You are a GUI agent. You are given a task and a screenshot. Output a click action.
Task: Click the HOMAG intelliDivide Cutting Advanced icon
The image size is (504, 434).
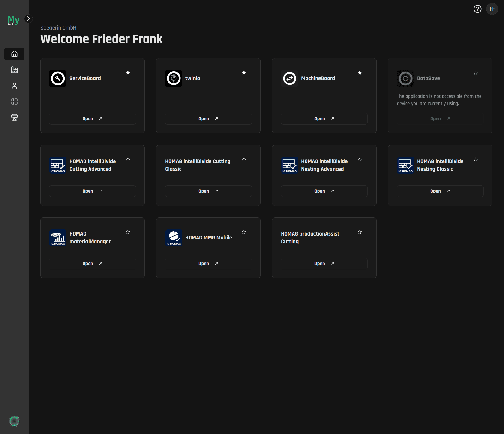58,165
